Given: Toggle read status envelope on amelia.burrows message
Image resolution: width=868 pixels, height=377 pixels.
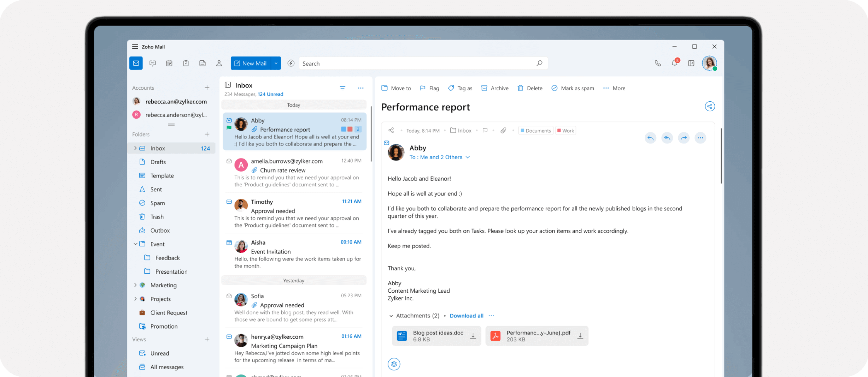Looking at the screenshot, I should pos(229,161).
